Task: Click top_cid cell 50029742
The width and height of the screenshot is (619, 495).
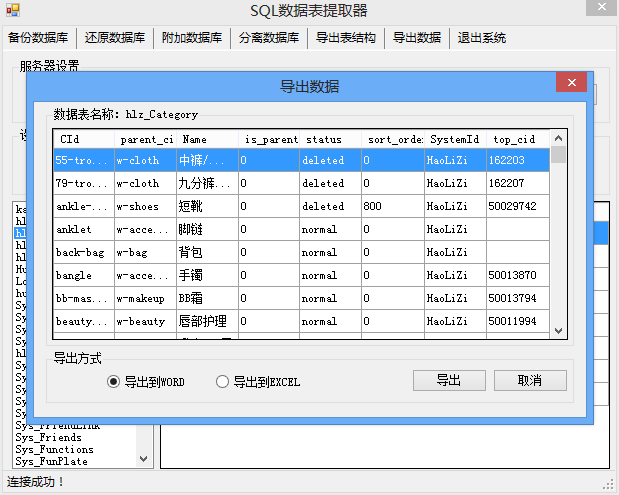Action: [518, 206]
